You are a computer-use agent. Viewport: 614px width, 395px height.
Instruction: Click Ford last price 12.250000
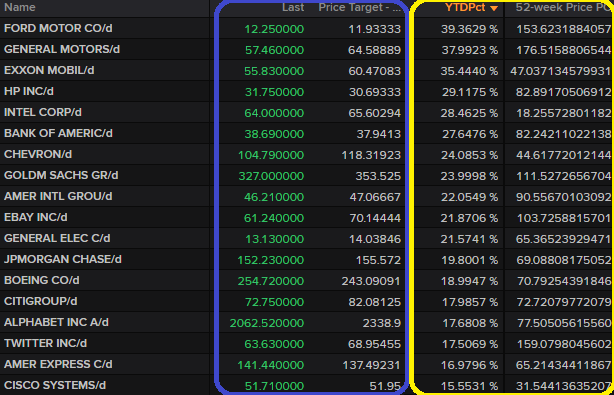274,29
